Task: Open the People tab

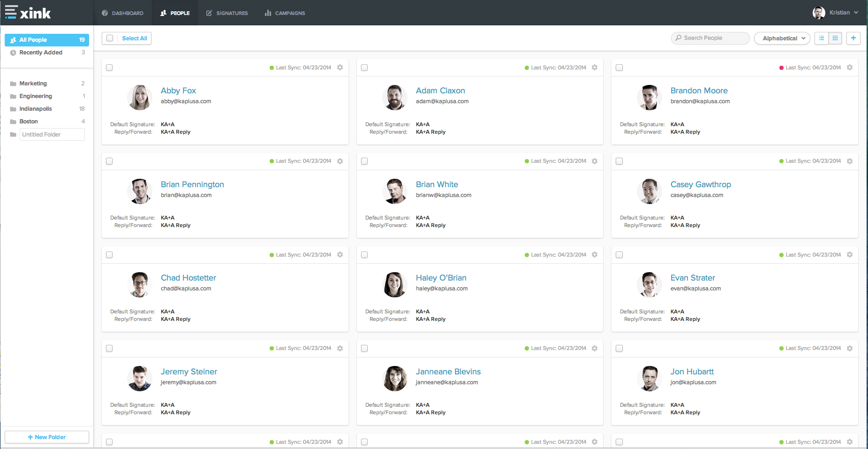Action: click(x=175, y=13)
